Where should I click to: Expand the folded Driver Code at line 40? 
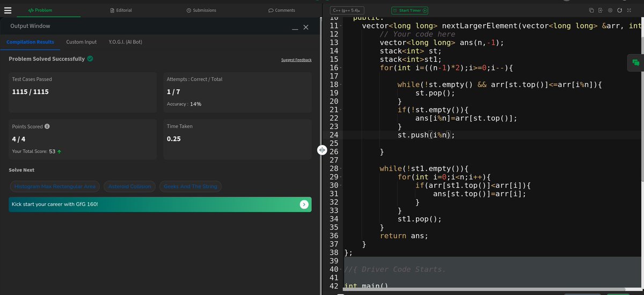[x=340, y=270]
